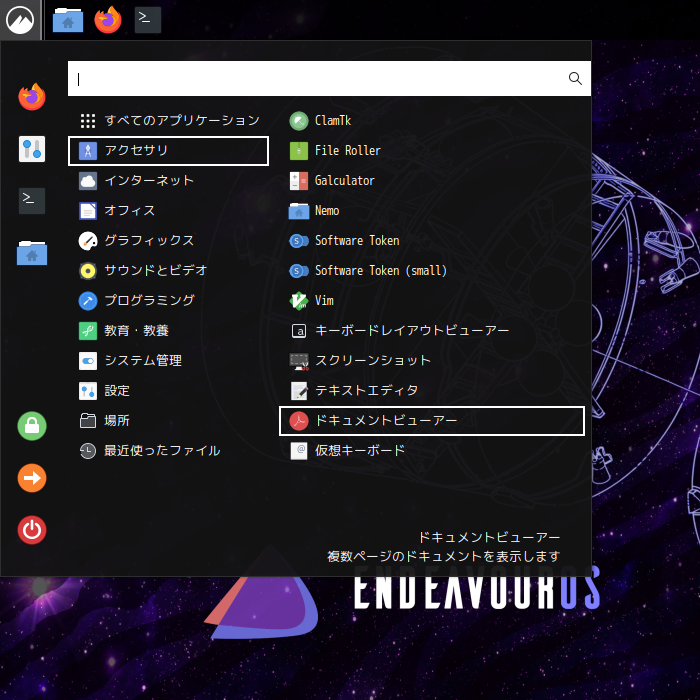Image resolution: width=700 pixels, height=700 pixels.
Task: Open home folder in the favorites sidebar
Action: coord(32,253)
